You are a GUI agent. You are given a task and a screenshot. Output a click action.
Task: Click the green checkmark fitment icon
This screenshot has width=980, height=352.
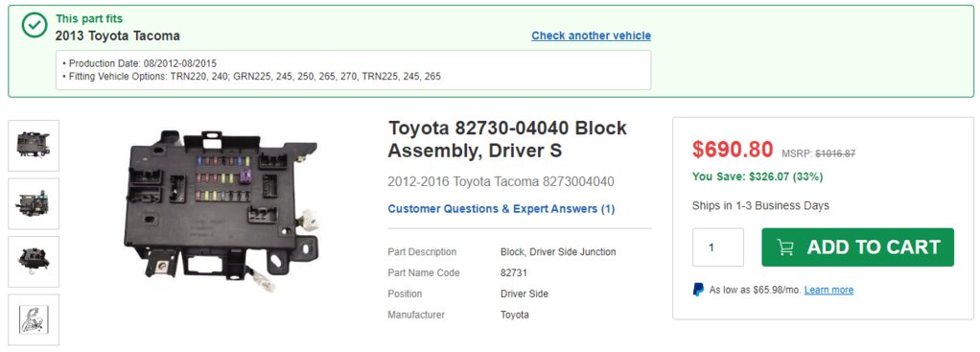click(35, 25)
